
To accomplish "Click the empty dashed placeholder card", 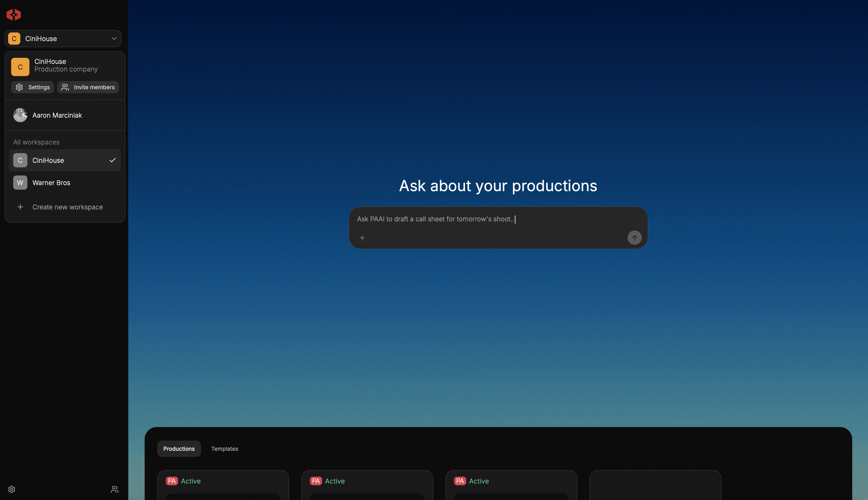I will click(x=655, y=486).
